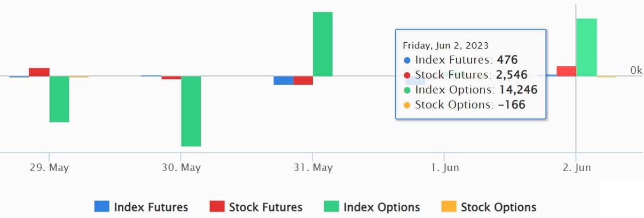Hide the Index Options series label
This screenshot has height=218, width=644.
[x=382, y=207]
